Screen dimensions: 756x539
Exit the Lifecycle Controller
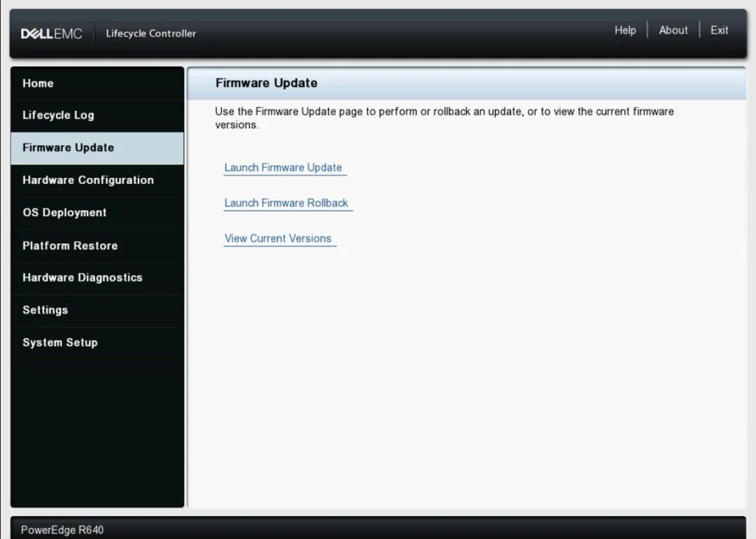pos(719,30)
